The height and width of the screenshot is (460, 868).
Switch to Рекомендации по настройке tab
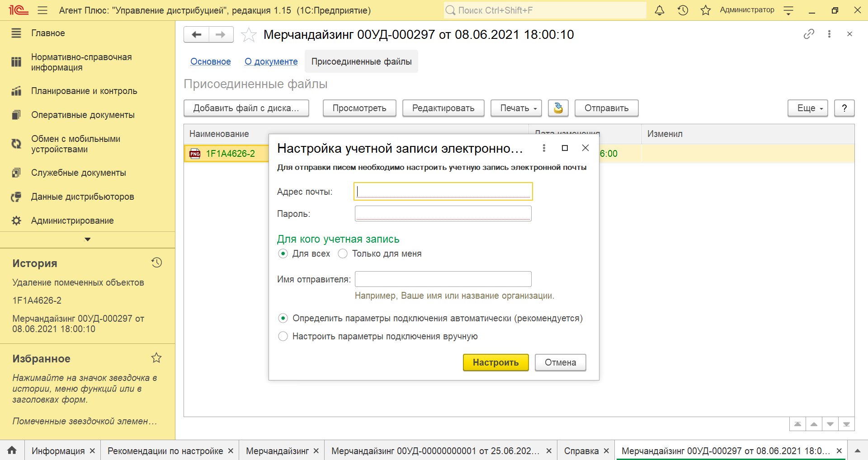165,451
